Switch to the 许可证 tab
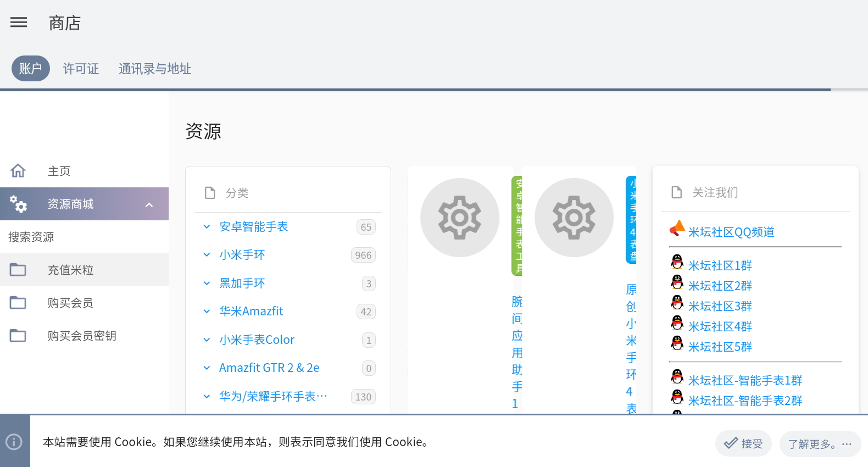Viewport: 868px width, 467px height. pyautogui.click(x=81, y=69)
